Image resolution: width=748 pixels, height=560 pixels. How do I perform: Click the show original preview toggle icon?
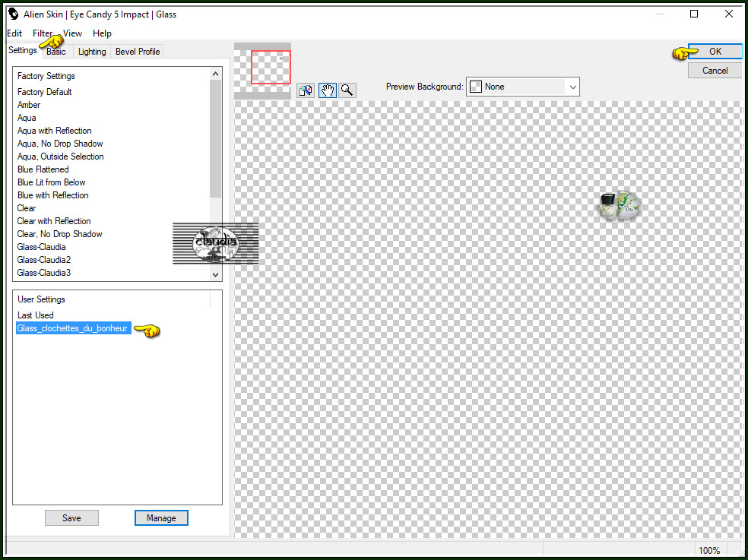point(306,90)
